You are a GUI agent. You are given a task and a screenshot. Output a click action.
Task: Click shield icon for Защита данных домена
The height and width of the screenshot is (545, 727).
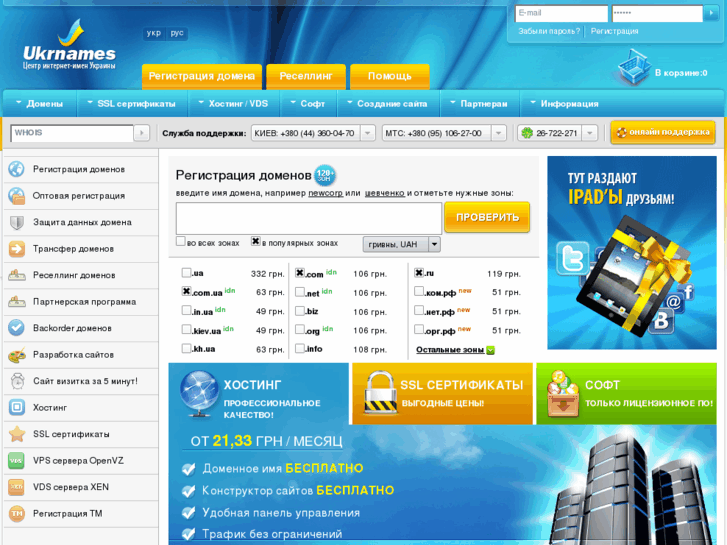16,222
